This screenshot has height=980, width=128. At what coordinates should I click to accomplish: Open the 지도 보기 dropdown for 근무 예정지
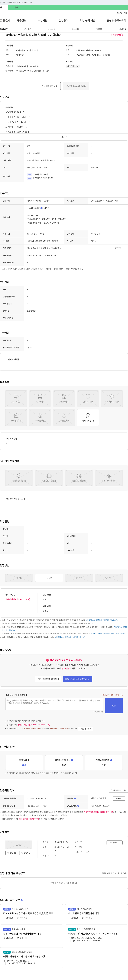119,248
